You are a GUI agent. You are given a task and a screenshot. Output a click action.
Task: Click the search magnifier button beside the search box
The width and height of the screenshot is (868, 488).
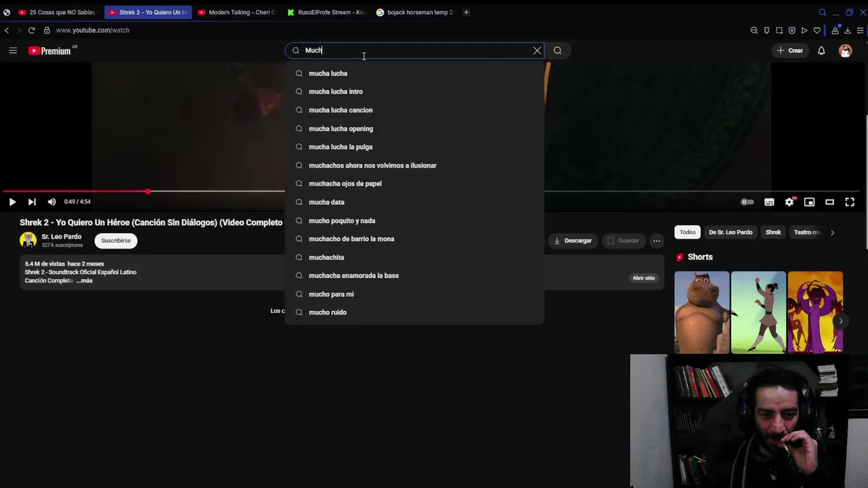557,50
